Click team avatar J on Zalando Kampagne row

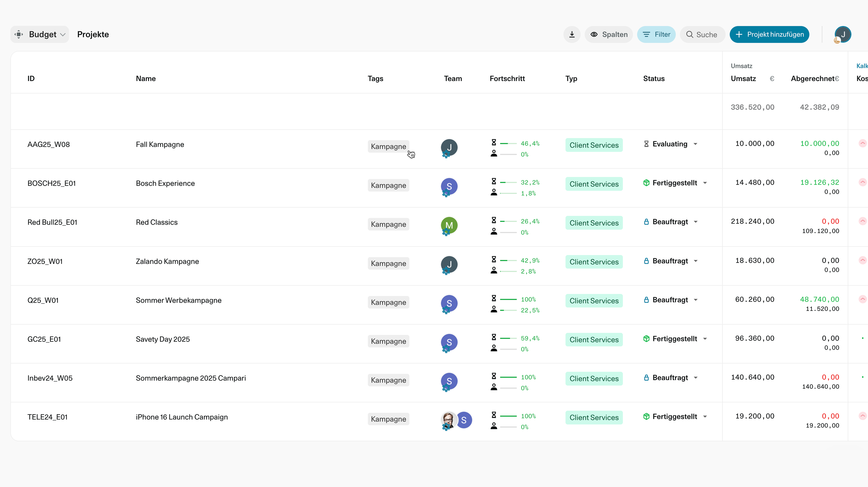(x=449, y=264)
